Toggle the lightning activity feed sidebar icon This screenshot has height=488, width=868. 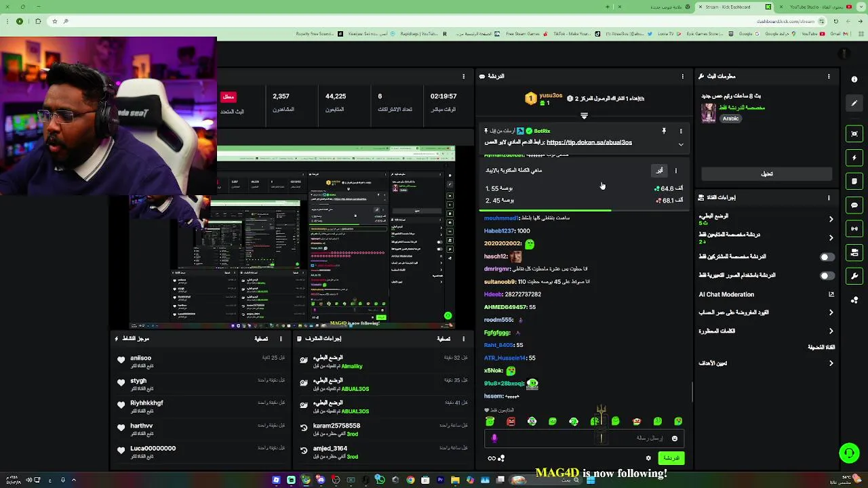(854, 157)
